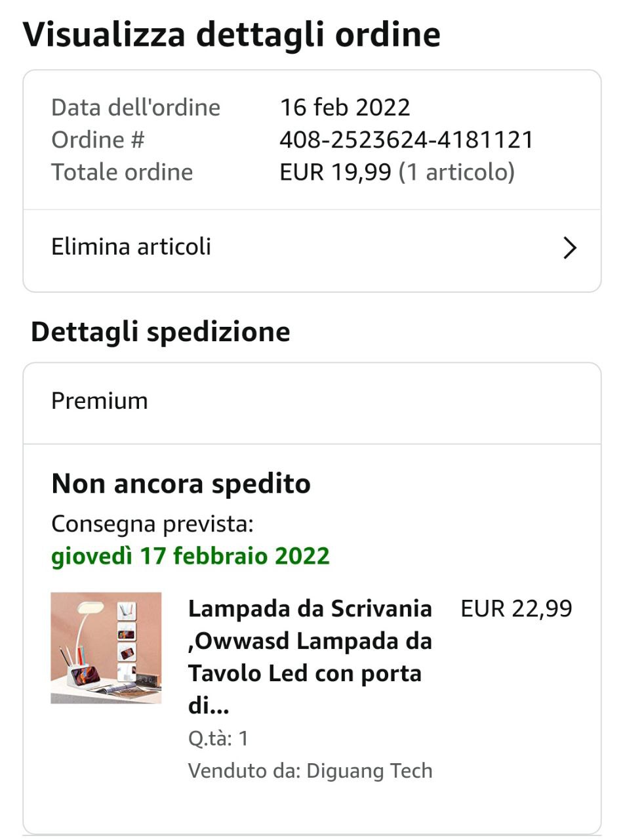Click green delivery date giovedì 17 febbraio

click(x=190, y=556)
